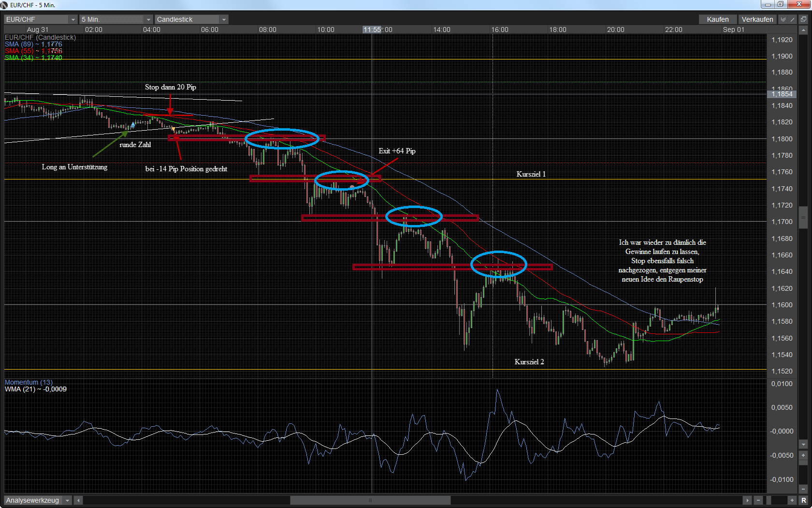Click the 11:55 crosshair time marker
The image size is (812, 508).
pyautogui.click(x=372, y=30)
